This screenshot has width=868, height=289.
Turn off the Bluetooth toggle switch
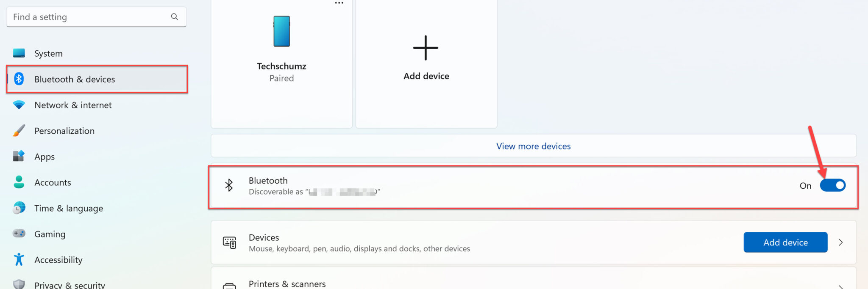pos(832,185)
